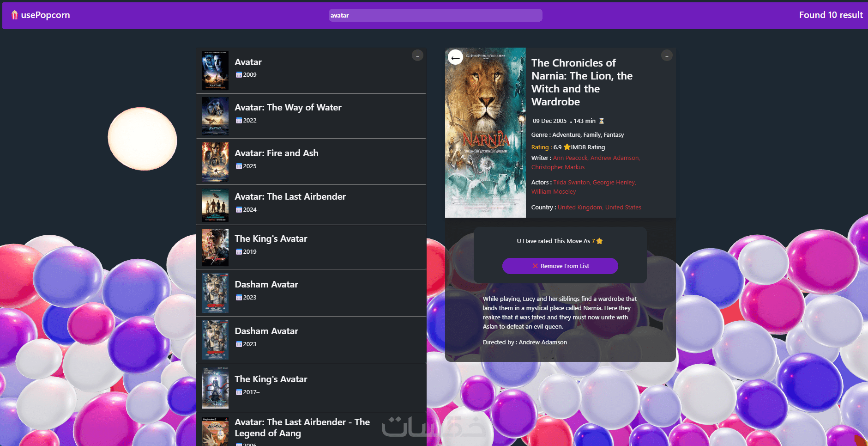Open The King's Avatar 2019 poster

click(215, 247)
